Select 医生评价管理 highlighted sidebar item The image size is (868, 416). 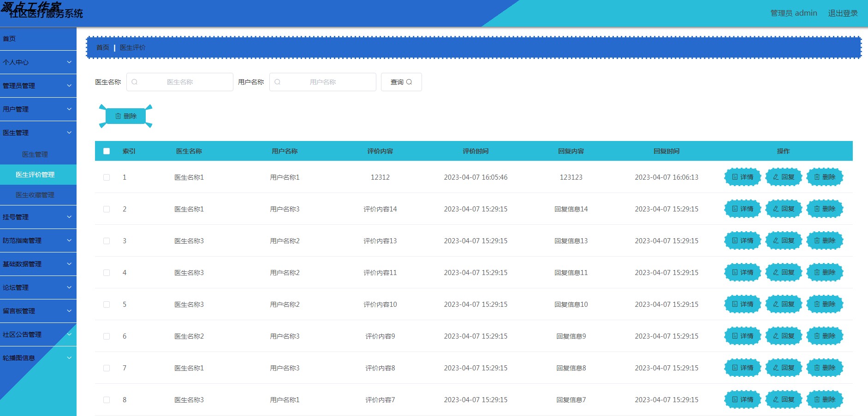click(x=38, y=175)
